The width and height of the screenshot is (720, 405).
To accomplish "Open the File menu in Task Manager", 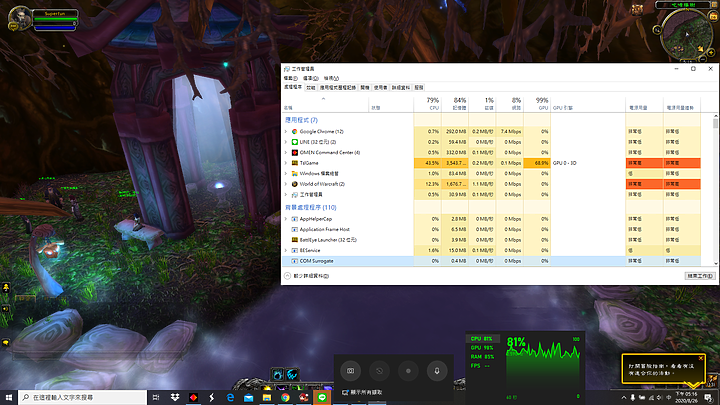I will pos(291,79).
